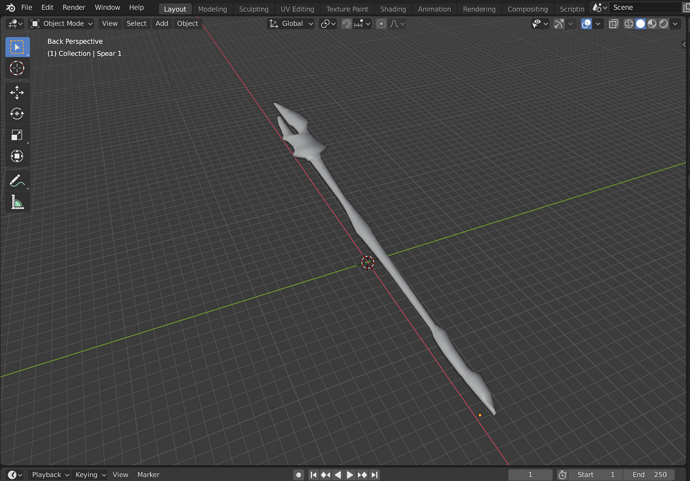The height and width of the screenshot is (481, 690).
Task: Activate the Transform tool
Action: 17,156
